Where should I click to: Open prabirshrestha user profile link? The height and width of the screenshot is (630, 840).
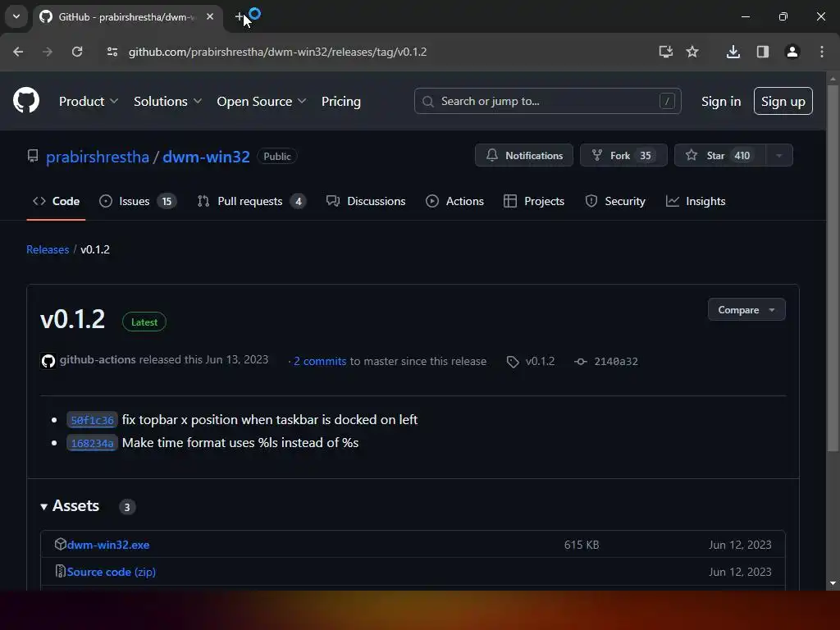tap(98, 157)
